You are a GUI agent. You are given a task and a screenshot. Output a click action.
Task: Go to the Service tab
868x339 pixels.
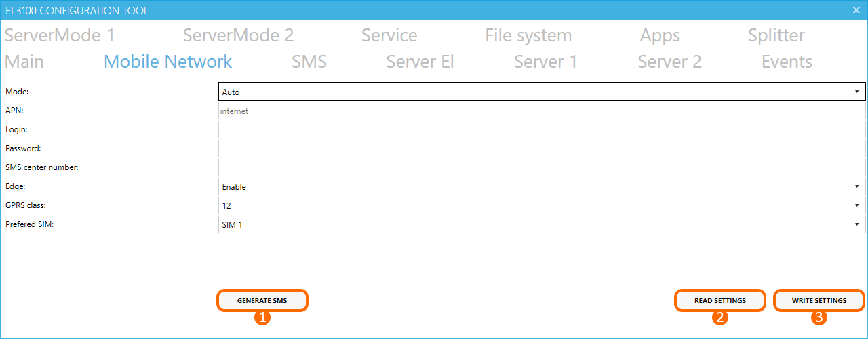pos(389,35)
